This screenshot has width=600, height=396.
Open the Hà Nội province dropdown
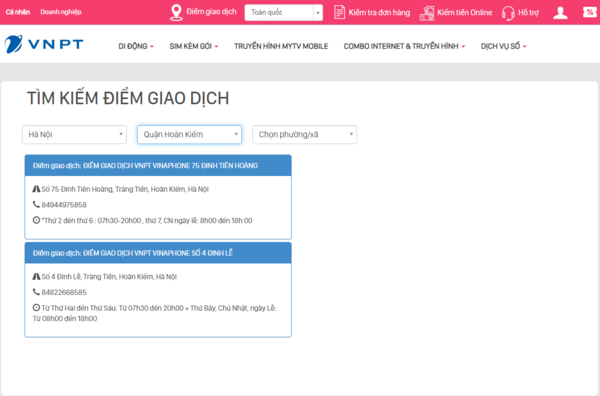pos(74,135)
